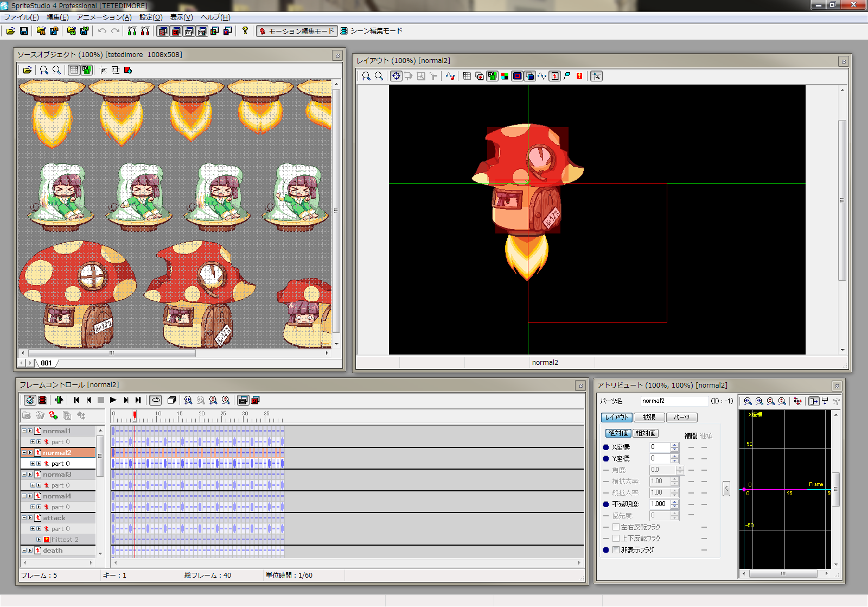
Task: Increase X座標 value with the up stepper
Action: [x=675, y=445]
